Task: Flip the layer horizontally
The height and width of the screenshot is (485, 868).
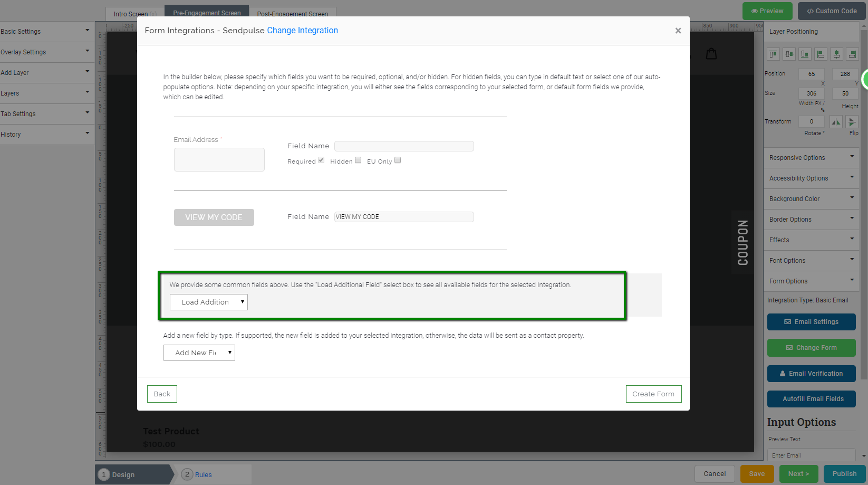Action: click(836, 121)
